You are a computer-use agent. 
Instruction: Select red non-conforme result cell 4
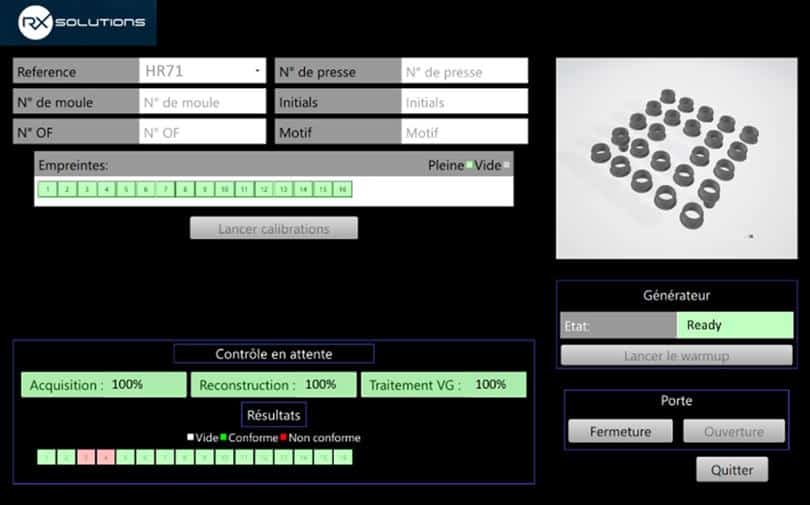[x=105, y=457]
